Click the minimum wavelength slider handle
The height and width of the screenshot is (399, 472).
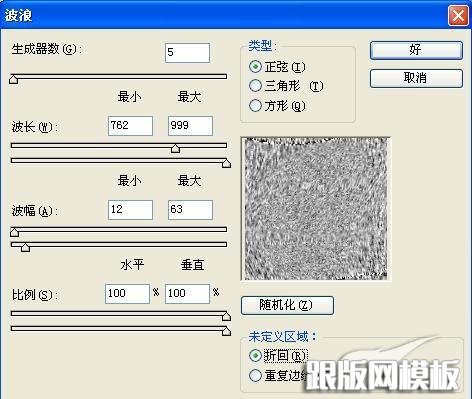(x=175, y=148)
